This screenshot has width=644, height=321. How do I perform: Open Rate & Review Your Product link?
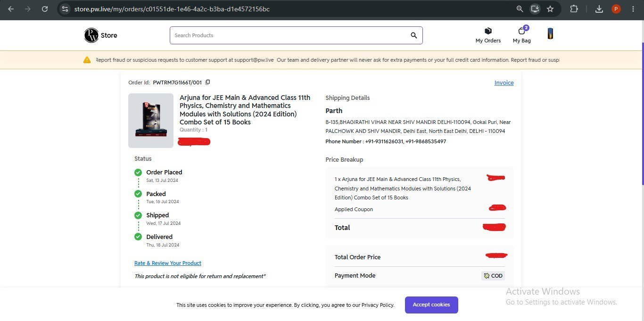[x=168, y=263]
